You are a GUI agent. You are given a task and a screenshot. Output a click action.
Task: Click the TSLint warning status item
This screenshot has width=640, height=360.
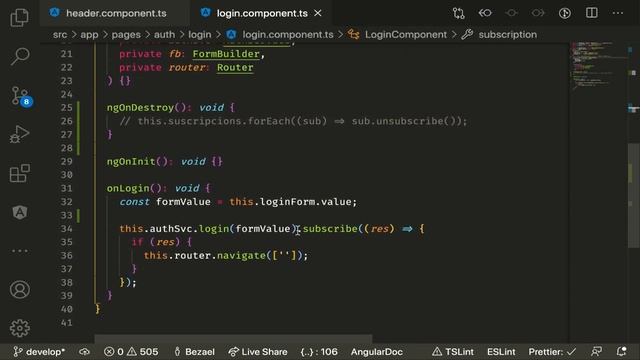point(453,351)
